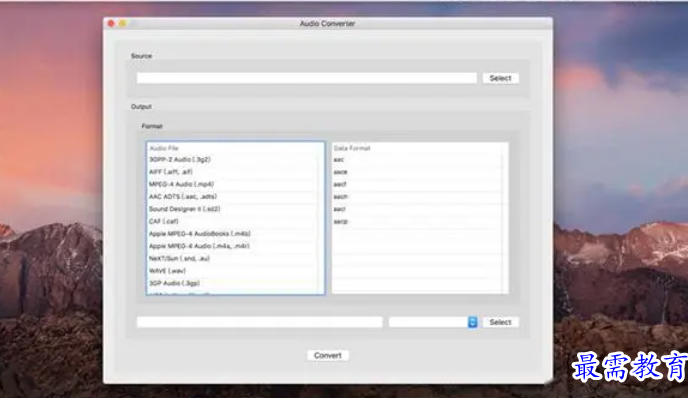Click the output file name field

[260, 322]
